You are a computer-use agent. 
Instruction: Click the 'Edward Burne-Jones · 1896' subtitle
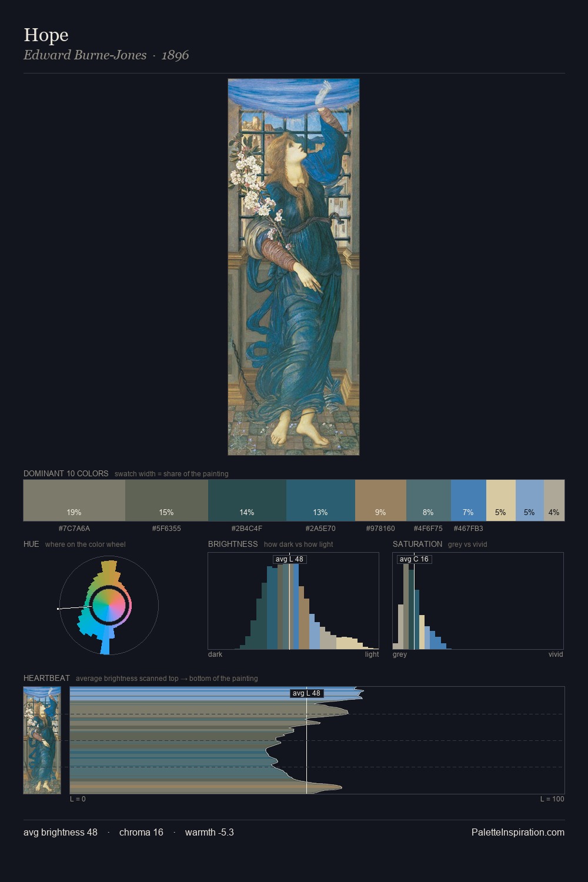(106, 55)
